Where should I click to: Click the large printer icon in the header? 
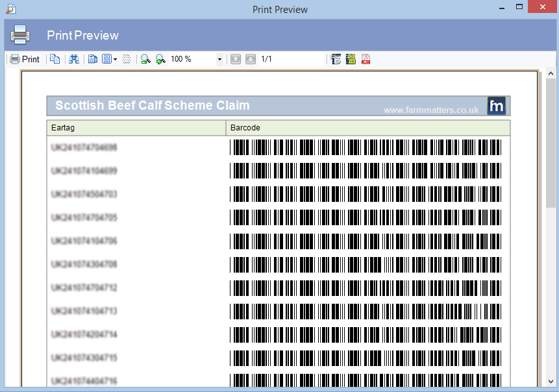click(x=20, y=35)
